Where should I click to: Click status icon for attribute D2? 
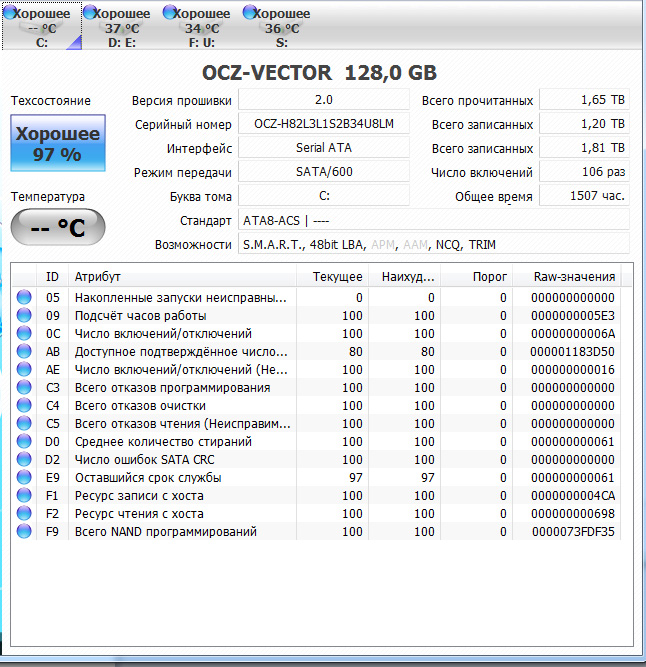point(24,459)
